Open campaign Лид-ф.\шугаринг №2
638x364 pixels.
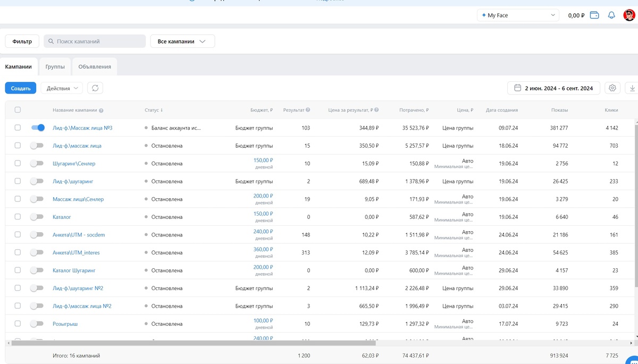78,288
